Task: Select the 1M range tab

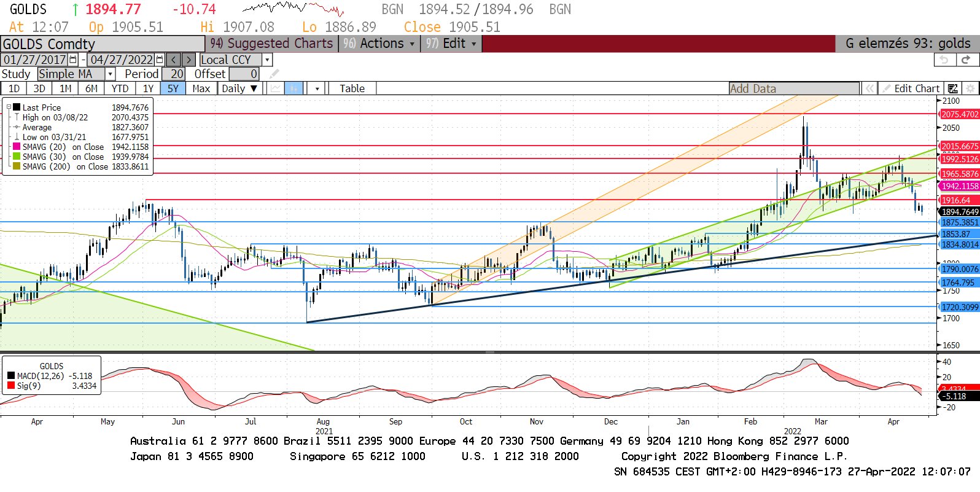Action: coord(65,88)
